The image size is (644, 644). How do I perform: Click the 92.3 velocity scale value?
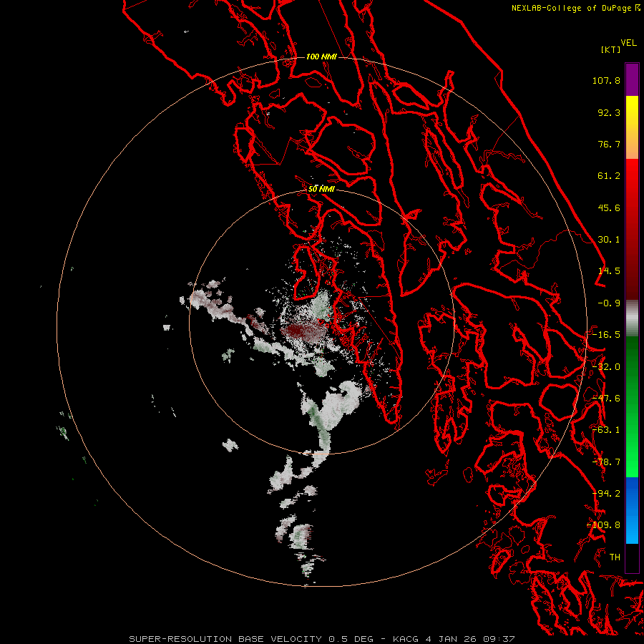(x=609, y=112)
